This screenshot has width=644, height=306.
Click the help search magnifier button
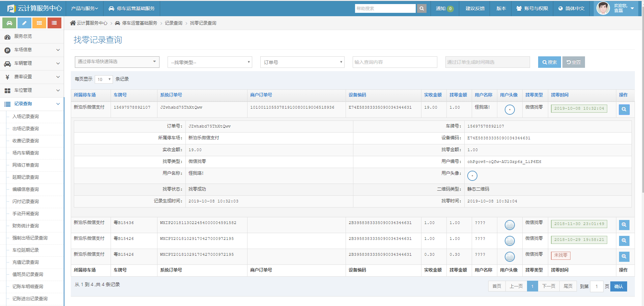422,8
